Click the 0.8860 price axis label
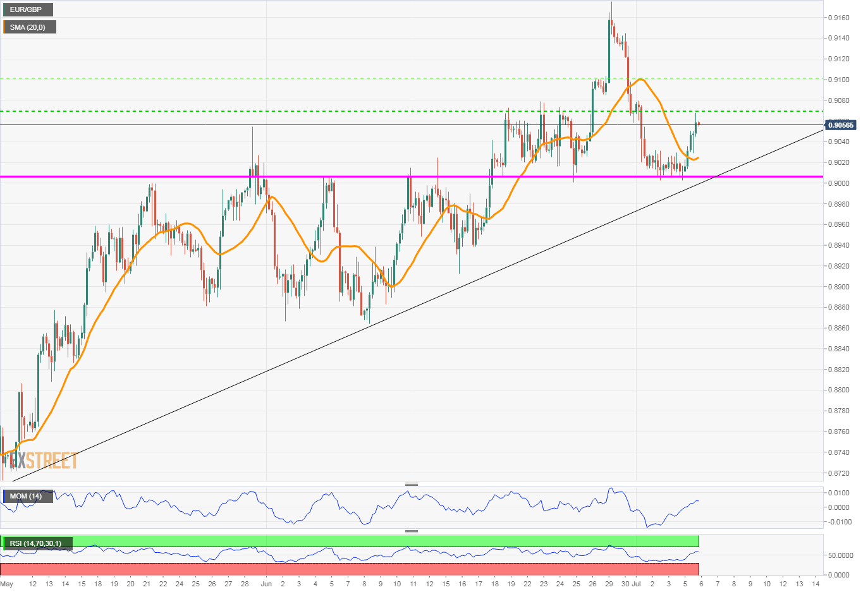The image size is (868, 592). pyautogui.click(x=839, y=328)
